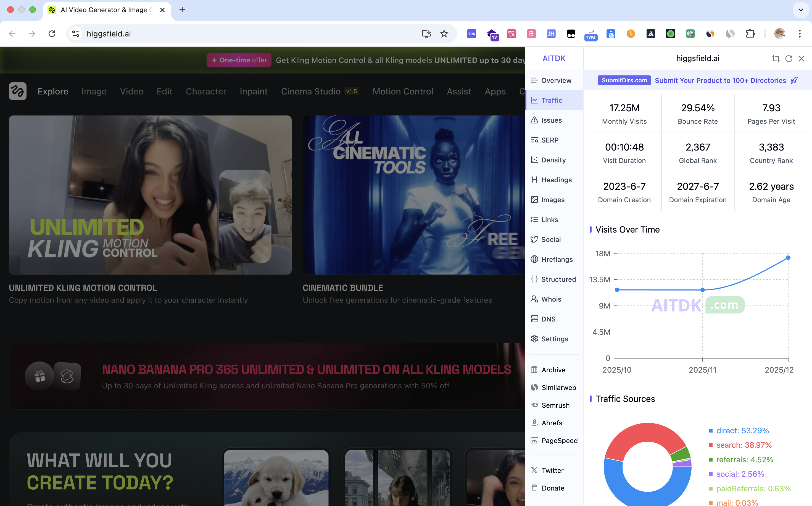Bookmark this page with the star icon
Screen dimensions: 812x506
444,33
